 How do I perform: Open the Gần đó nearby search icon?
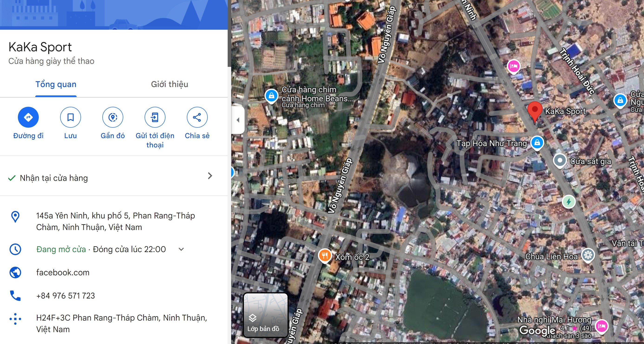113,117
